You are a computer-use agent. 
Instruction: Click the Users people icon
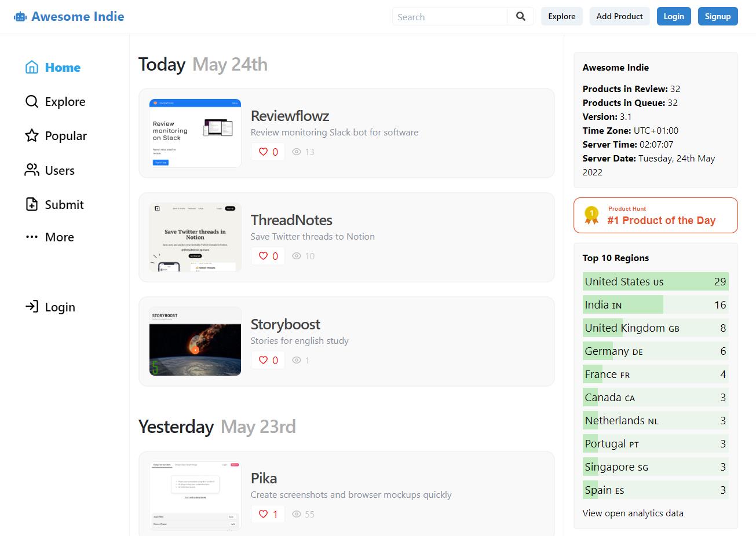pyautogui.click(x=32, y=170)
